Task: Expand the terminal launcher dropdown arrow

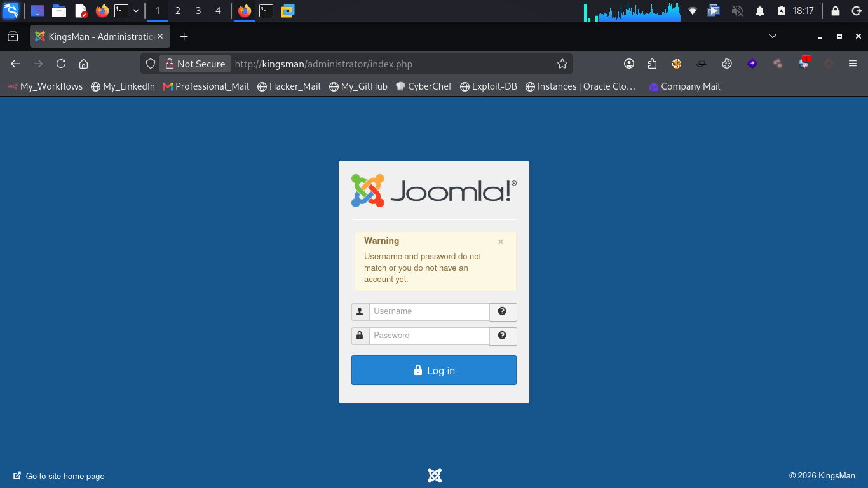Action: point(135,11)
